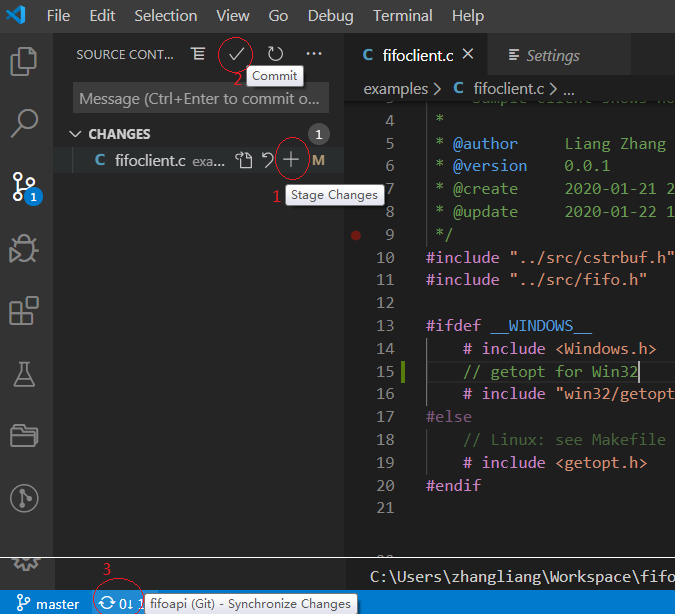Screen dimensions: 675x614
Task: Open the Project Manager folder icon
Action: 24,435
